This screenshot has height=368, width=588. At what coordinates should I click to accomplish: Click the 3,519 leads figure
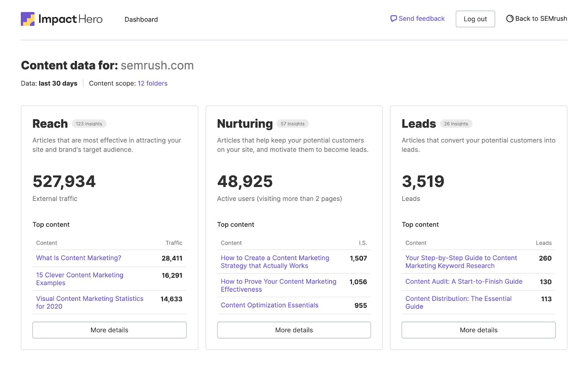click(x=423, y=181)
